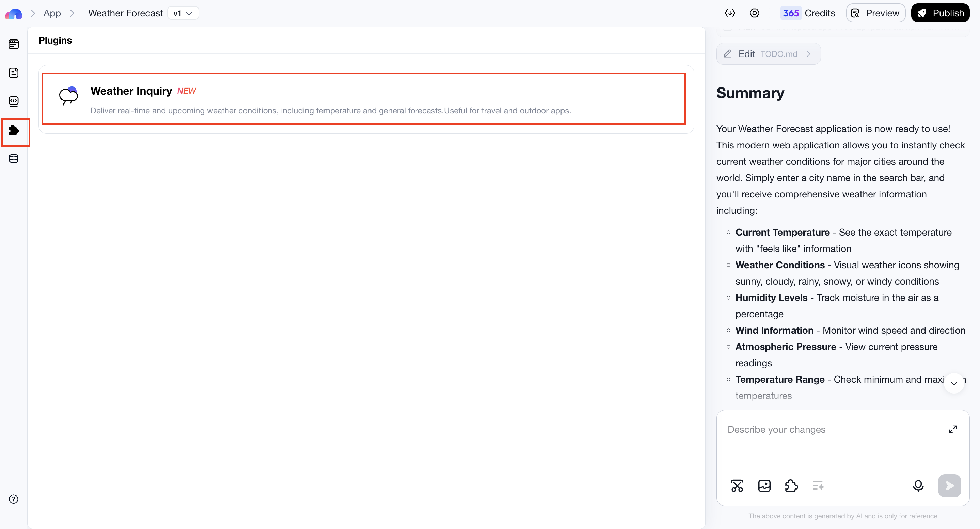Image resolution: width=980 pixels, height=529 pixels.
Task: Open the database icon in the sidebar
Action: tap(14, 159)
